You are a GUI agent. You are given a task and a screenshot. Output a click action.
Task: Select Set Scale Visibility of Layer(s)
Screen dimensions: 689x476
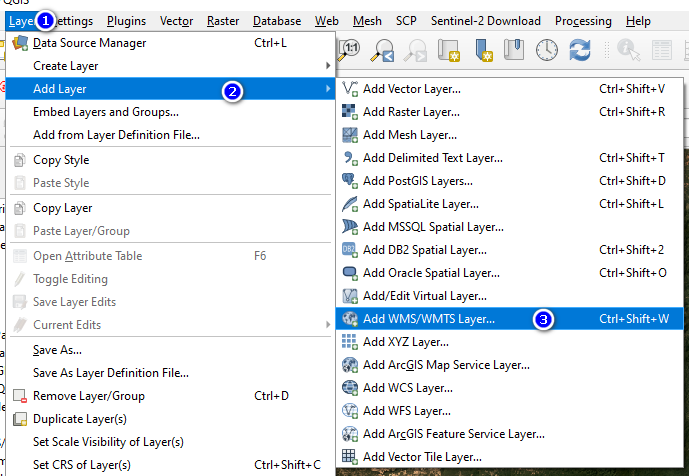pyautogui.click(x=170, y=442)
